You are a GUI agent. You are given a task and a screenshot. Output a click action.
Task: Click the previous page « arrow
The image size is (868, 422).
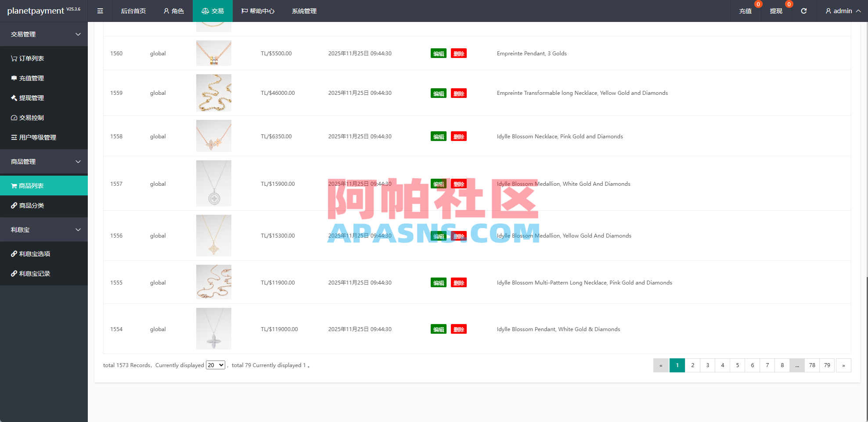[661, 365]
